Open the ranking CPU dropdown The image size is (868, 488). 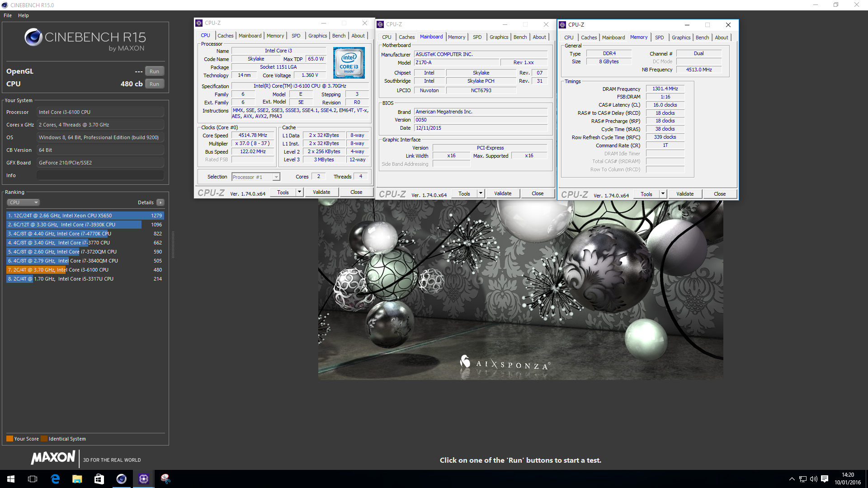24,202
